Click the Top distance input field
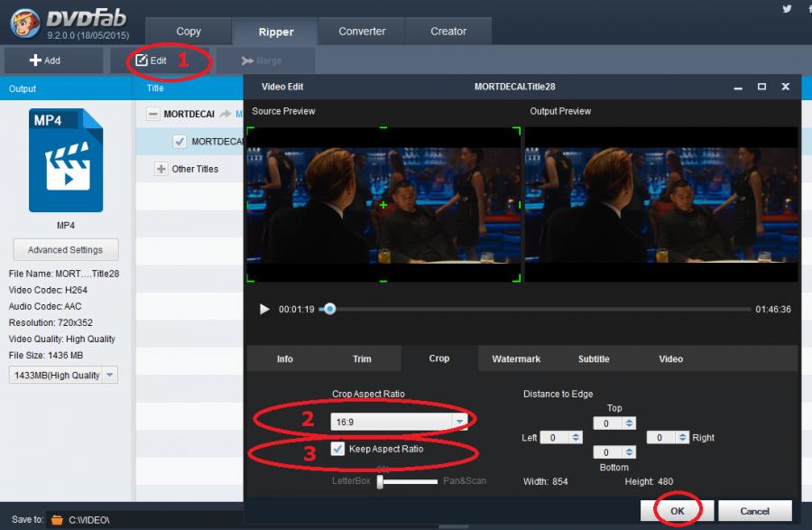 click(x=608, y=423)
